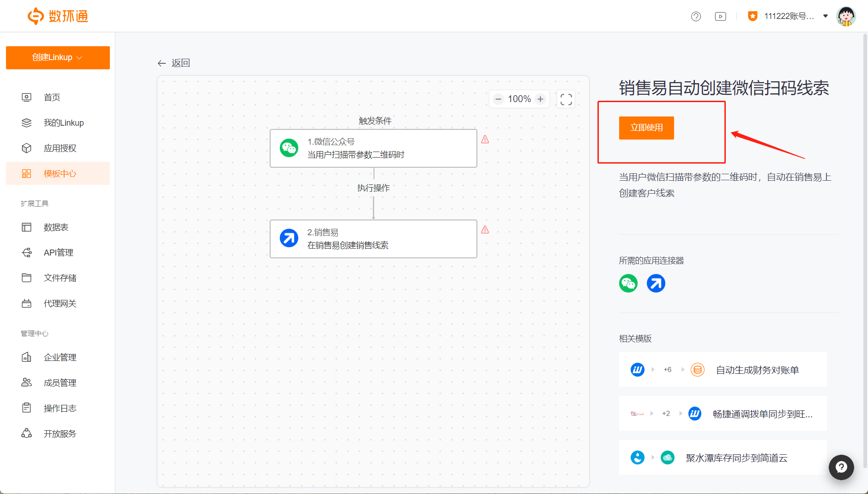Viewport: 868px width, 494px height.
Task: Zoom in with the plus icon
Action: pos(541,99)
